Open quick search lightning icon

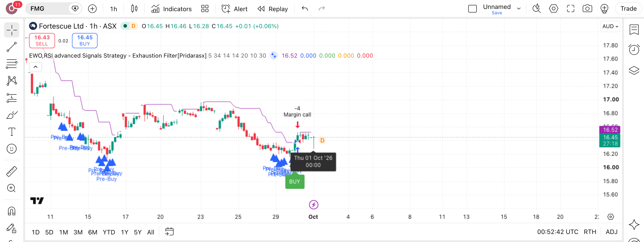click(x=536, y=9)
